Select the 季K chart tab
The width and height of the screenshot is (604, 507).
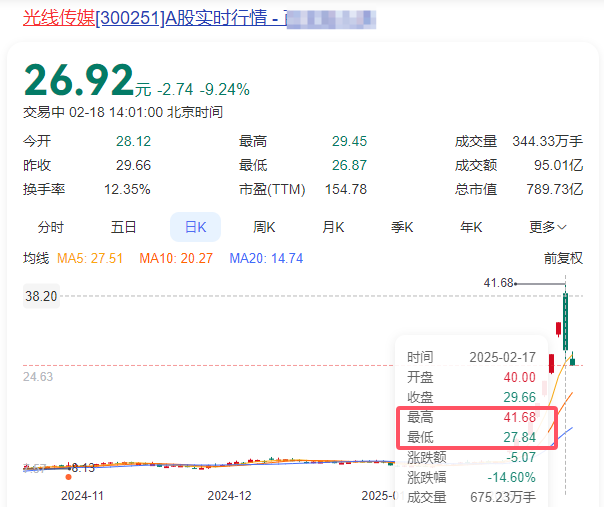coord(402,227)
